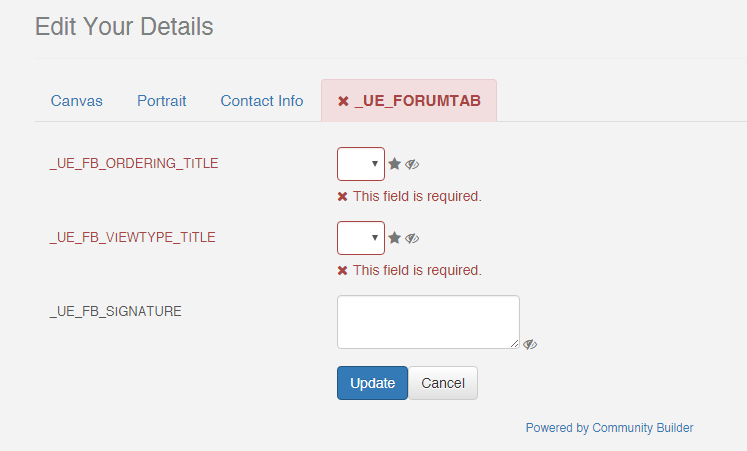Click the required star icon beside VIEWTYPE_TITLE dropdown

pos(394,238)
